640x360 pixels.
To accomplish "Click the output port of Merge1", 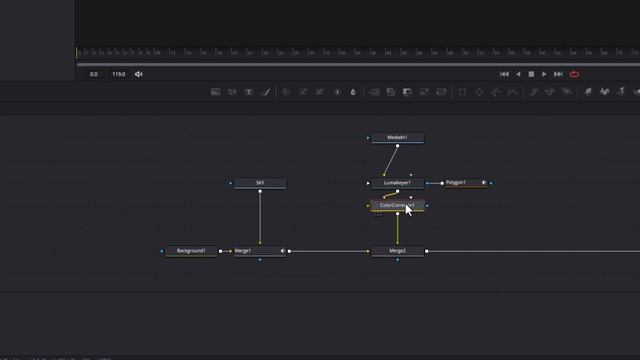I will (289, 251).
